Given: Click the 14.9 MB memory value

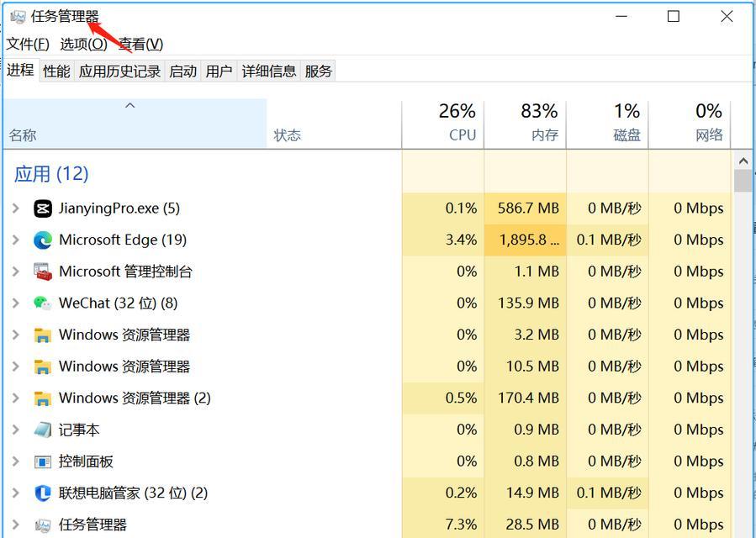Looking at the screenshot, I should pos(532,493).
